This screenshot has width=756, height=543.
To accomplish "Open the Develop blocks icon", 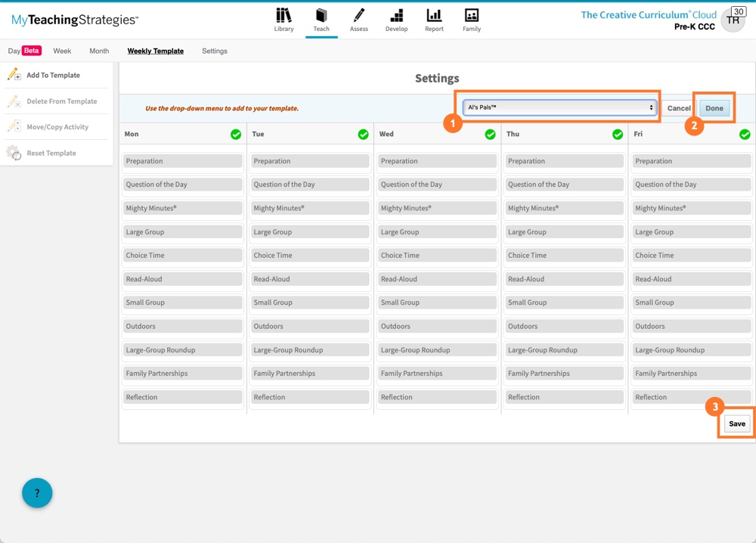I will click(x=396, y=16).
